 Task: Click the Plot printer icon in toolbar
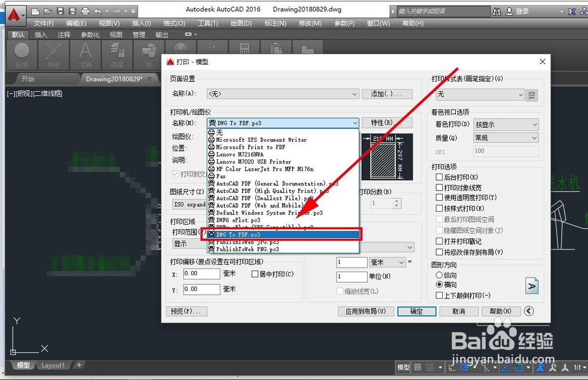coord(85,11)
